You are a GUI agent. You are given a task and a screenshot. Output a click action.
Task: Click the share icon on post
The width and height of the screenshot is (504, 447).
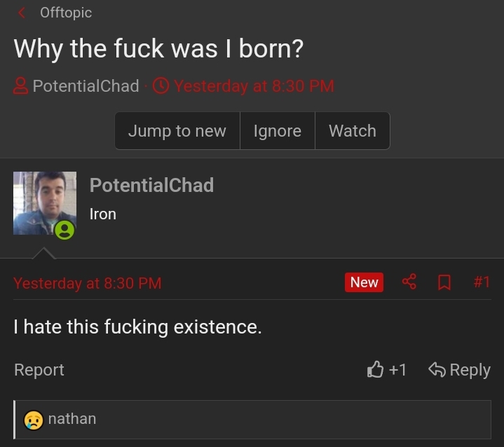click(x=409, y=282)
